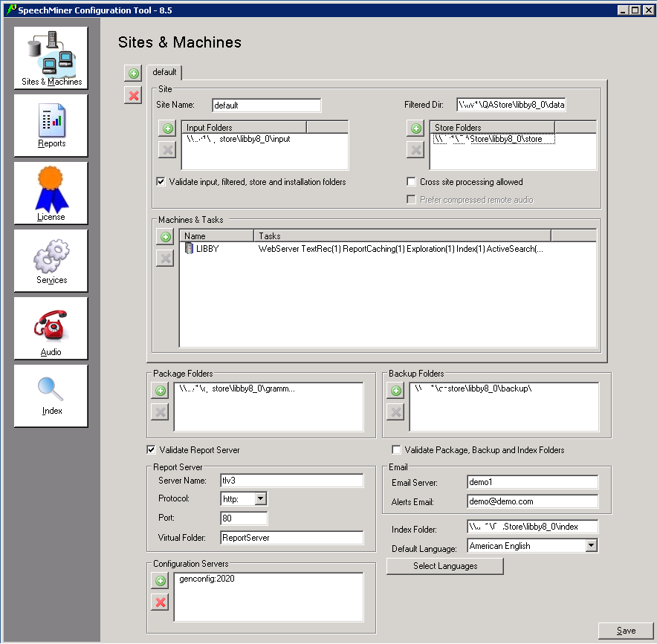Viewport: 657px width, 644px height.
Task: Switch to the default site tab
Action: (x=164, y=72)
